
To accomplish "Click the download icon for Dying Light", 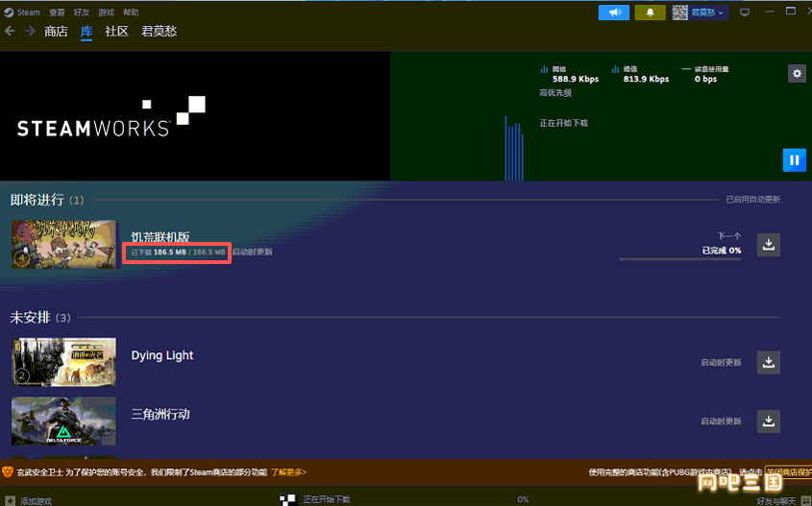I will 769,362.
